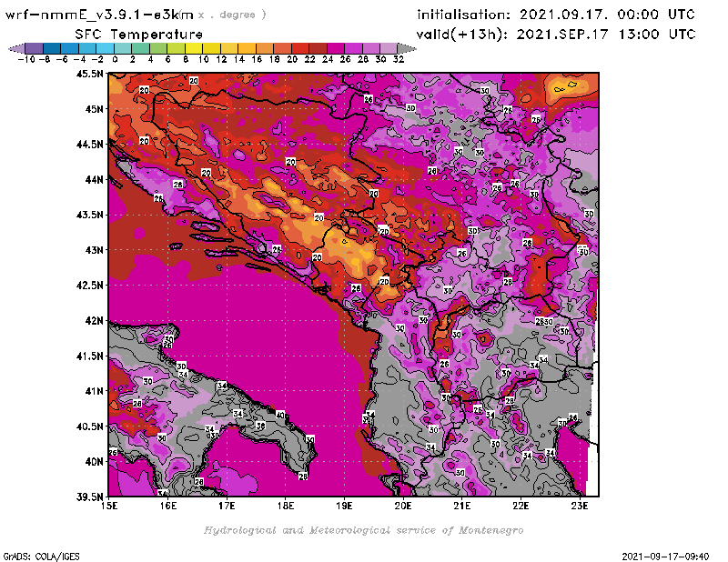The image size is (728, 562).
Task: Pick the light orange 12 to 14 legend swatch
Action: (229, 48)
